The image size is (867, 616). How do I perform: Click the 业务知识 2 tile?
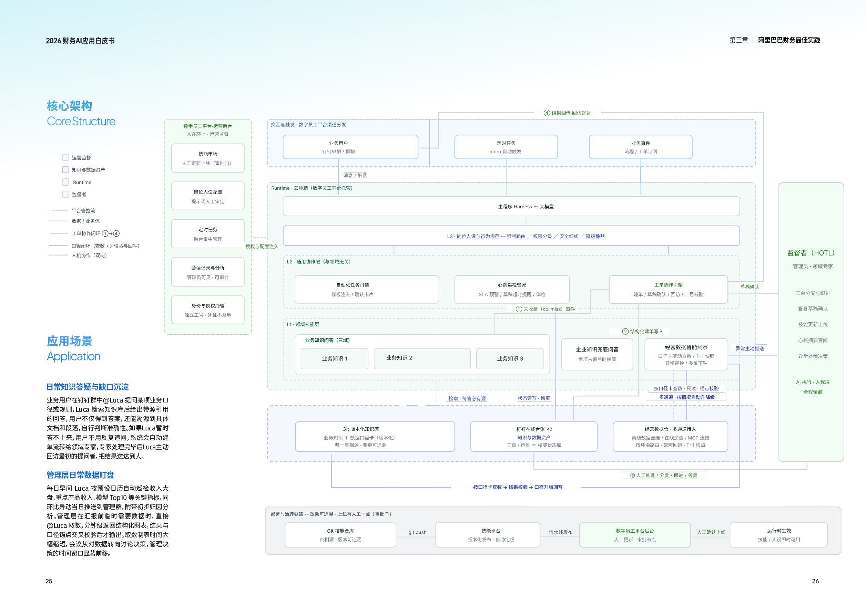pyautogui.click(x=422, y=358)
